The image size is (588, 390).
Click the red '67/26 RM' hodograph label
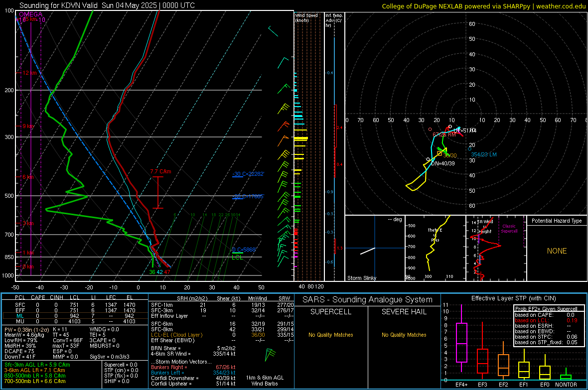click(444, 134)
